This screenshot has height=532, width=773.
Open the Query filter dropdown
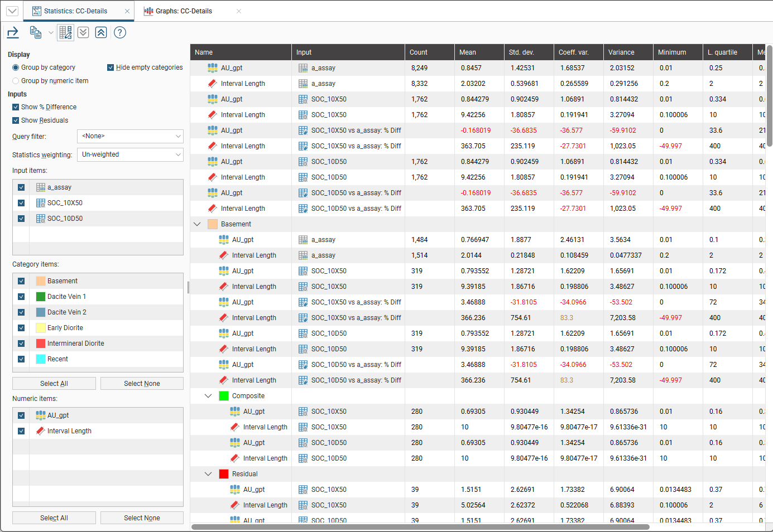130,136
